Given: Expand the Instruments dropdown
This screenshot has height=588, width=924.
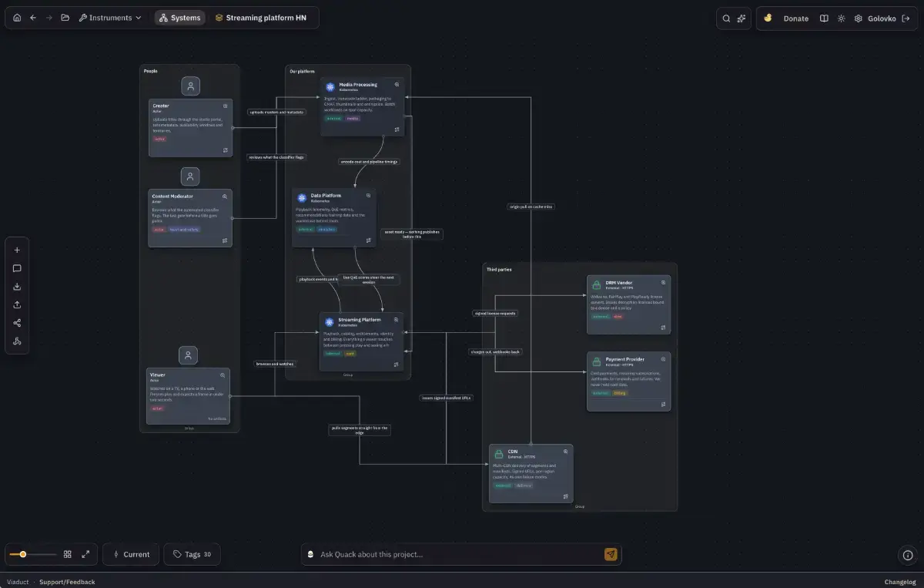Looking at the screenshot, I should coord(110,18).
